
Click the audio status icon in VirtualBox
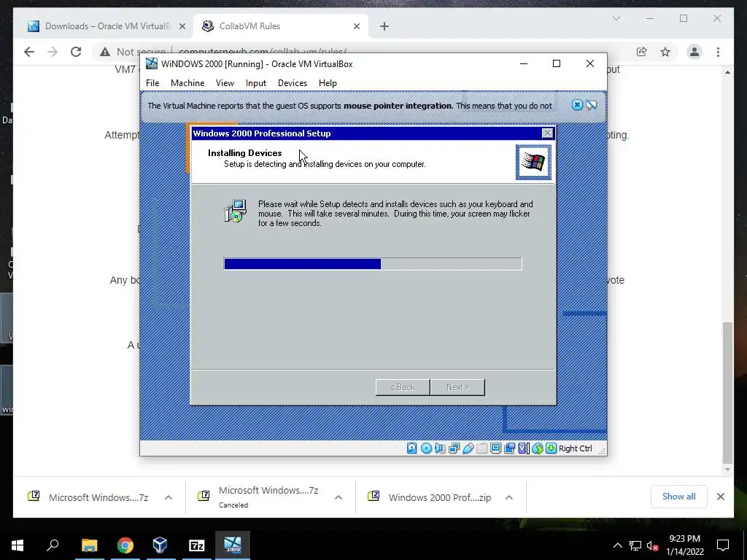(x=440, y=448)
